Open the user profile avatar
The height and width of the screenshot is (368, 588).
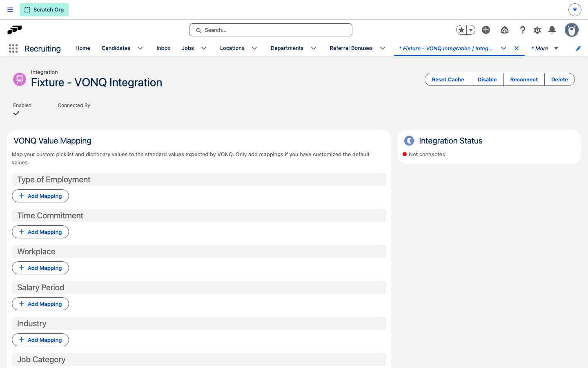572,30
